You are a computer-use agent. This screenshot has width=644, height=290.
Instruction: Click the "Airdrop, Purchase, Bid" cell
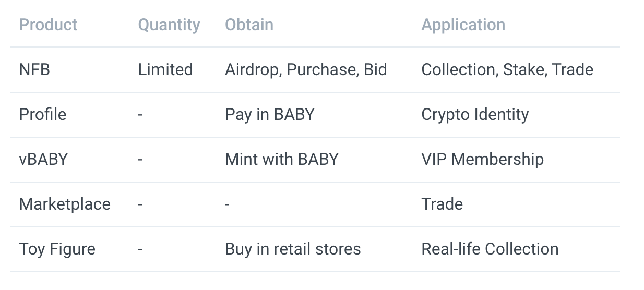(306, 69)
